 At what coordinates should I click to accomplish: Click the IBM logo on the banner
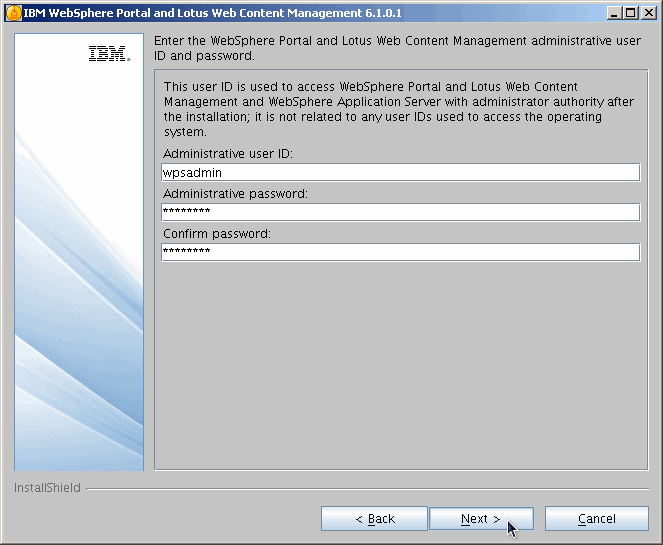click(109, 55)
